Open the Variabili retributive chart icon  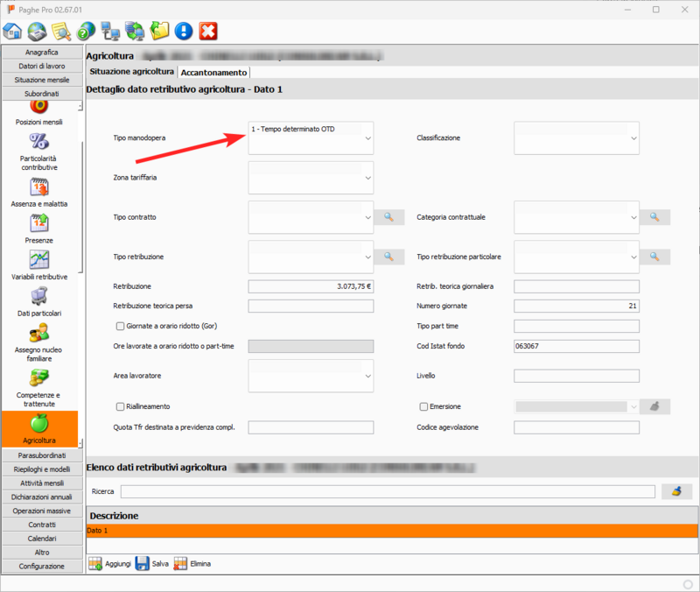tap(39, 259)
